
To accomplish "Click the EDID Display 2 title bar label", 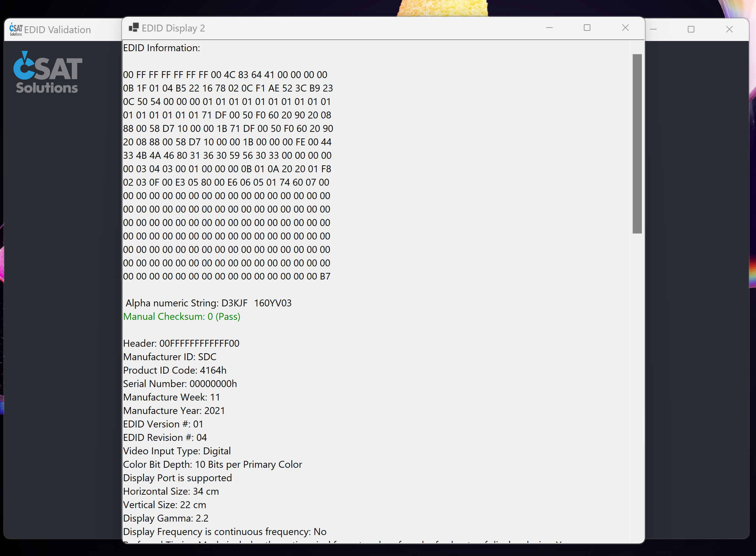I will click(173, 28).
